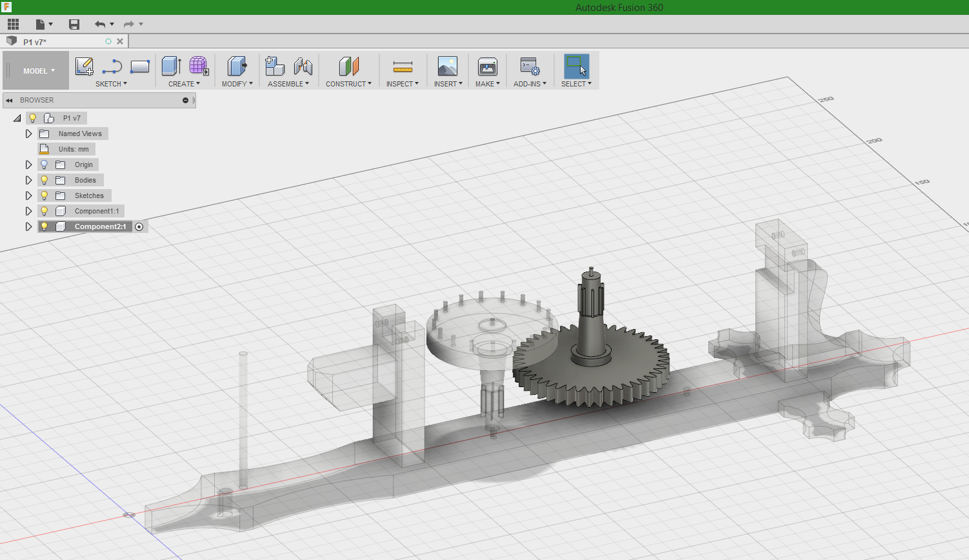The image size is (969, 560).
Task: Click the File document icon
Action: click(x=40, y=25)
